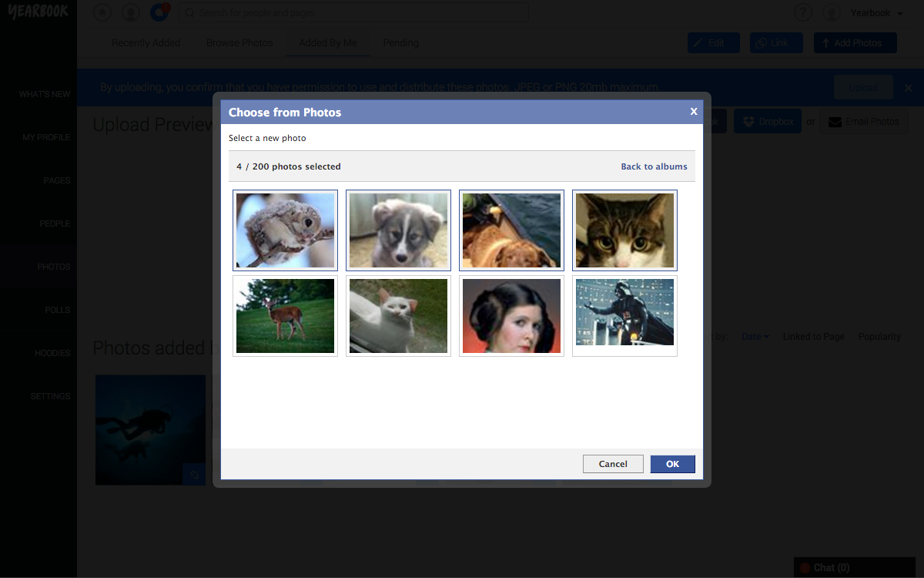
Task: Deselect the tabby cat close-up thumbnail
Action: [624, 230]
